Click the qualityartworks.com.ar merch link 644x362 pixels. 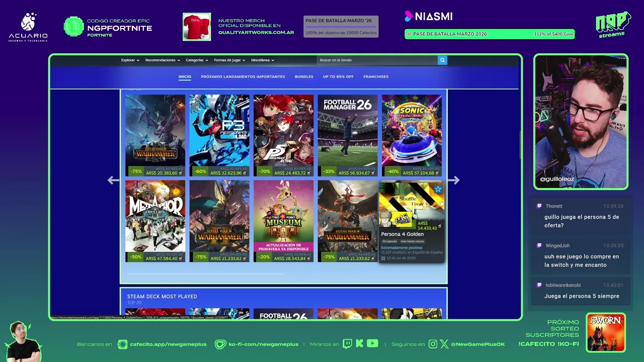pyautogui.click(x=256, y=33)
